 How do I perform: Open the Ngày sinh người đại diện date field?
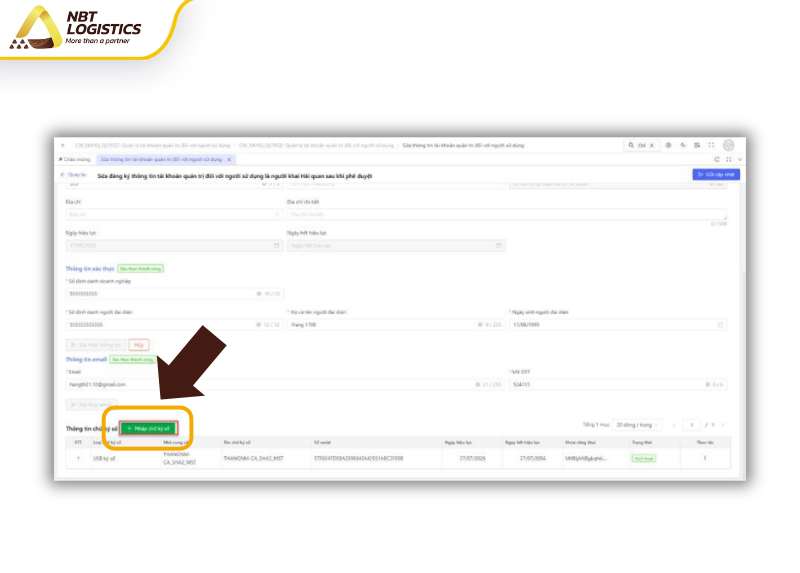pos(618,325)
